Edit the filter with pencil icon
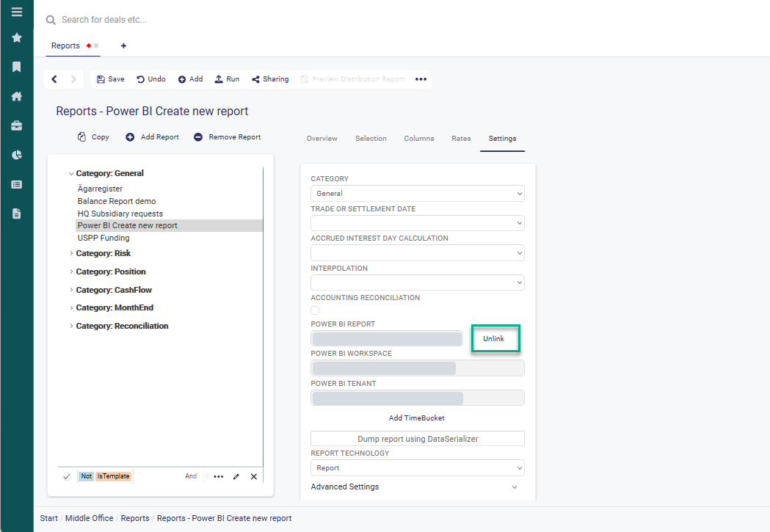Screen dimensions: 770x532 pos(236,476)
